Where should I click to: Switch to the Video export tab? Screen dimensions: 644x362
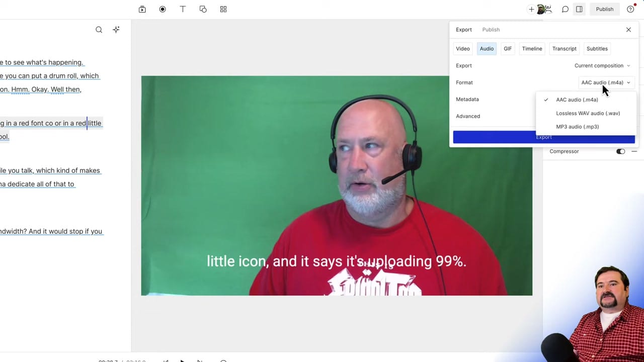[462, 48]
